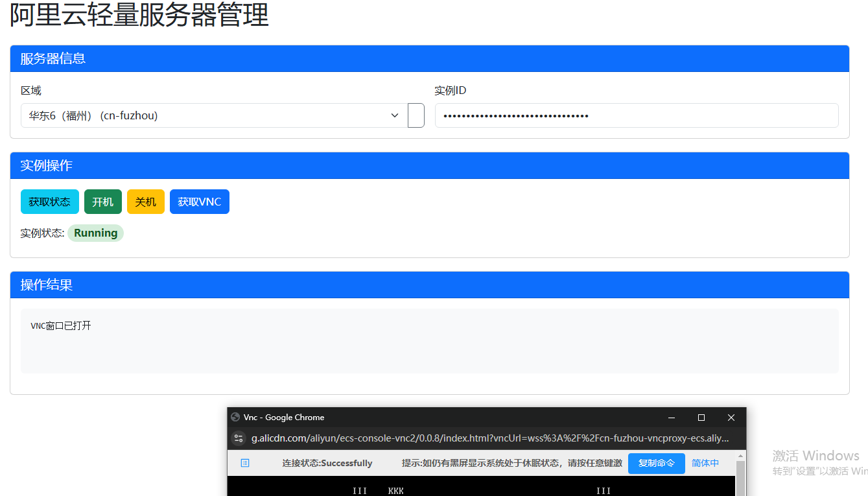This screenshot has width=868, height=496.
Task: Click 复制命令 button in VNC window
Action: coord(657,463)
